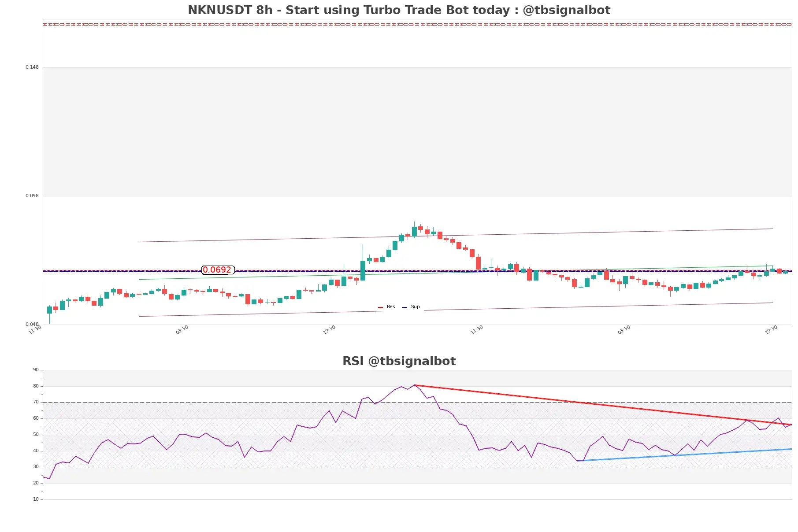Click the RSI @tbsignalbot heading
Viewport: 798px width, 532px height.
tap(399, 361)
